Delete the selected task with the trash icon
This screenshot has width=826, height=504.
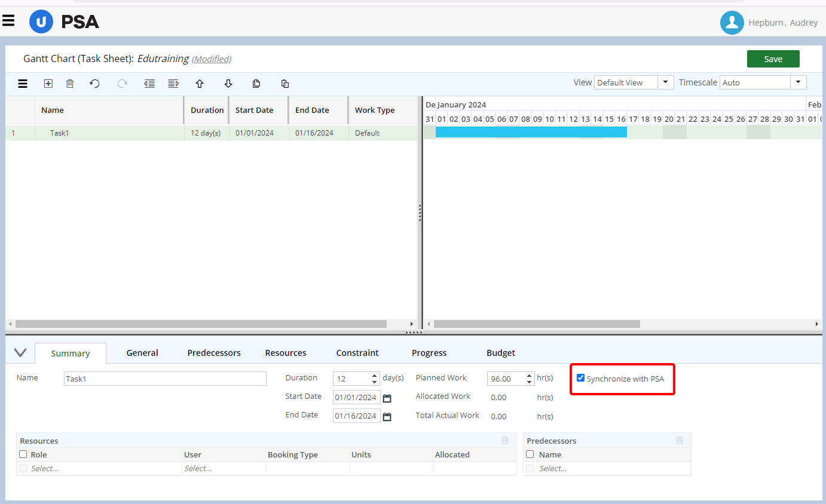click(69, 84)
